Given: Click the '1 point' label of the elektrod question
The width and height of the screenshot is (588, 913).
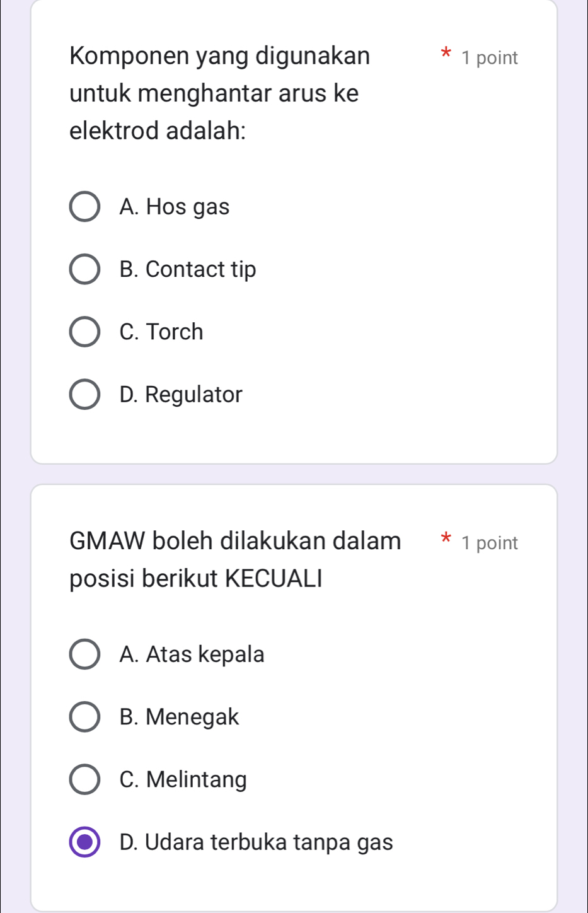Looking at the screenshot, I should click(489, 58).
